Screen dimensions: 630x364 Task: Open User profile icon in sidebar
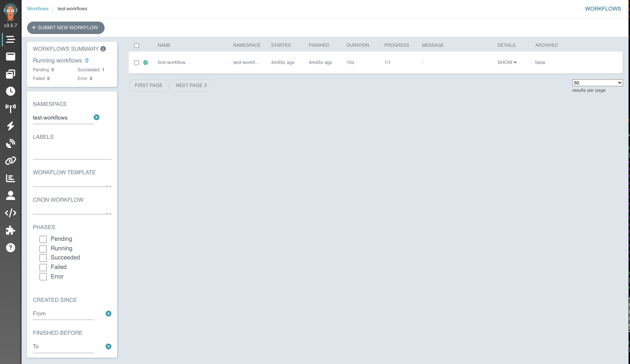pyautogui.click(x=10, y=196)
